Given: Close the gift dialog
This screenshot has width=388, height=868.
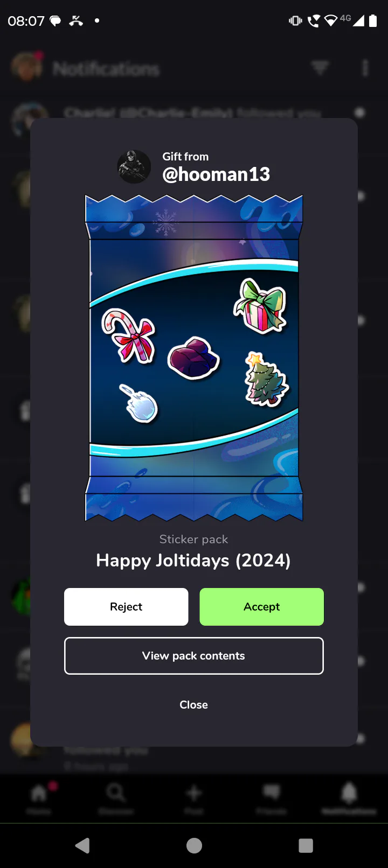Looking at the screenshot, I should click(x=194, y=705).
